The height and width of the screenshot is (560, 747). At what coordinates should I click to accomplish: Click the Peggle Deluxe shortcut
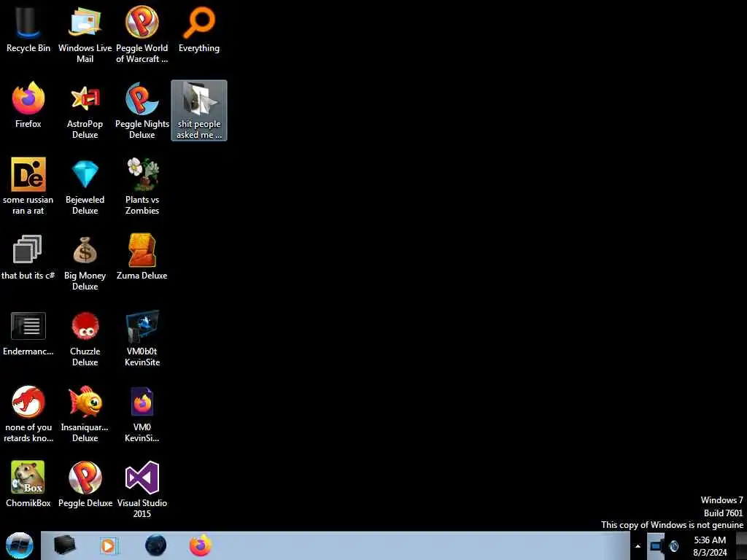(85, 477)
